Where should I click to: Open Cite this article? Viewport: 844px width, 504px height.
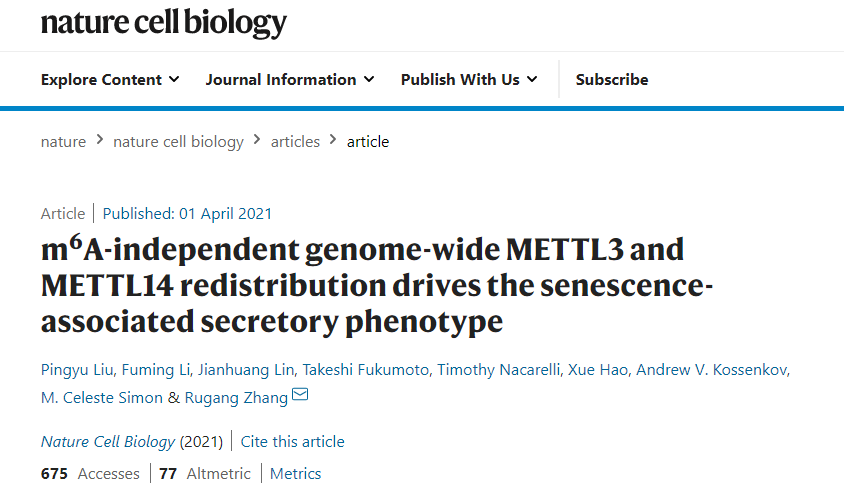point(292,442)
